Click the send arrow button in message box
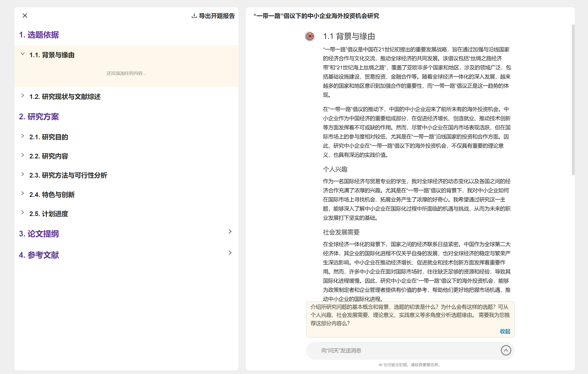The height and width of the screenshot is (374, 588). 506,350
